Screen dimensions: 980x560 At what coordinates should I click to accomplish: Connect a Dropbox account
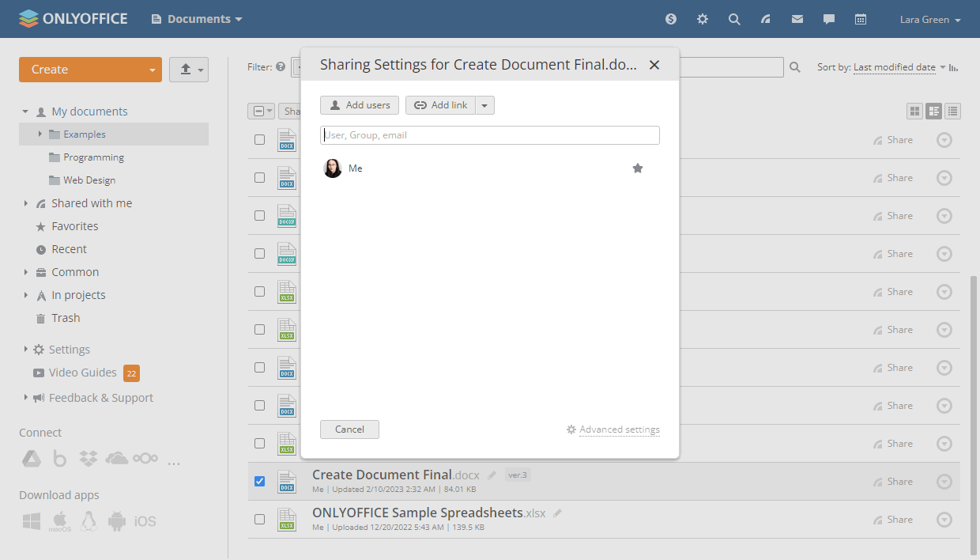pos(89,458)
